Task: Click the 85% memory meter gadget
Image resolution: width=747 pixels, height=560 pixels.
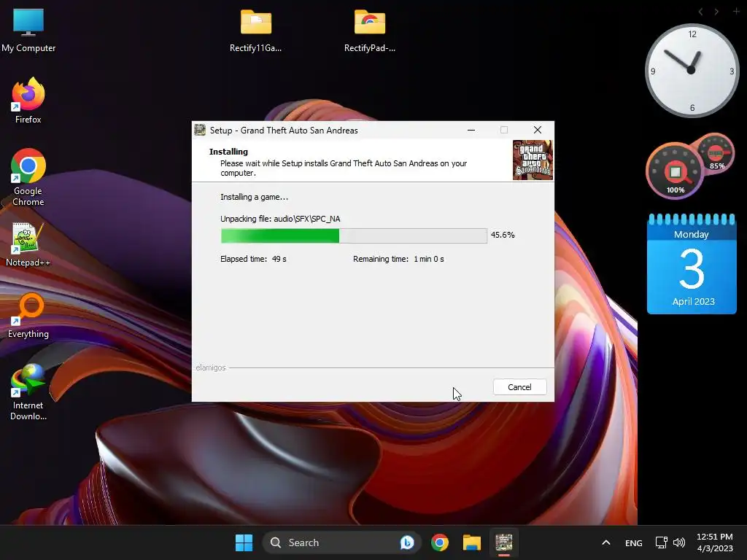Action: click(716, 153)
